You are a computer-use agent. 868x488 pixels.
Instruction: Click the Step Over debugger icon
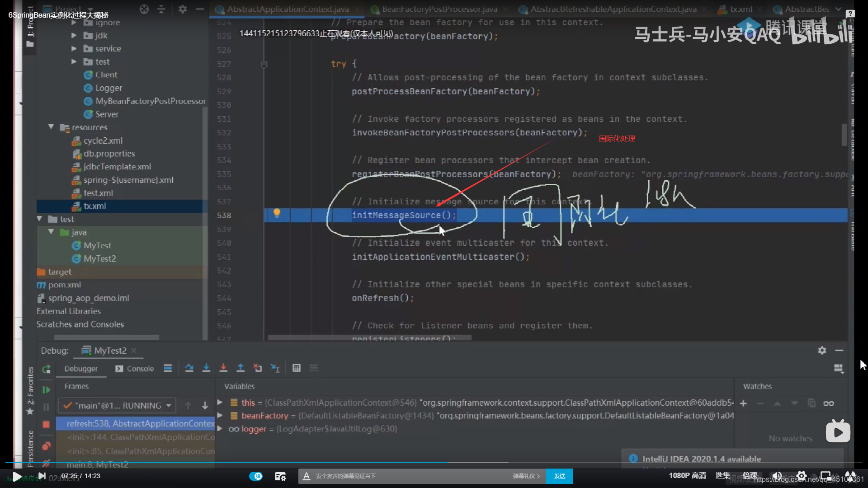(189, 368)
